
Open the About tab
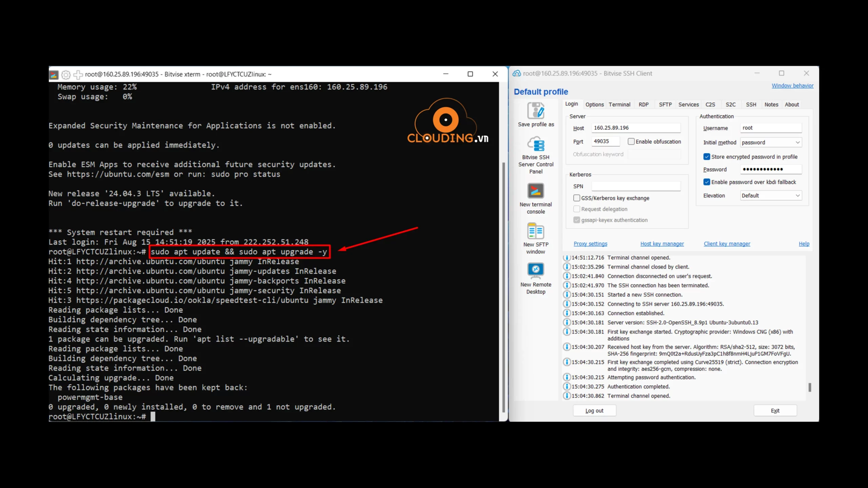coord(792,105)
